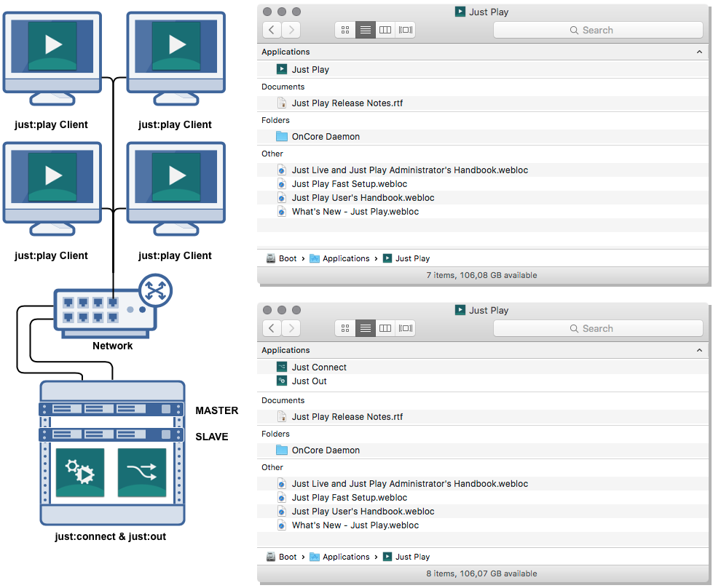
Task: Switch upper Finder window to icon view
Action: click(x=345, y=30)
